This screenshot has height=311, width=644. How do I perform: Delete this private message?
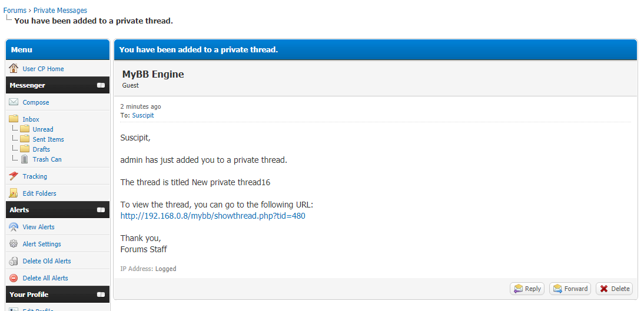click(x=615, y=289)
